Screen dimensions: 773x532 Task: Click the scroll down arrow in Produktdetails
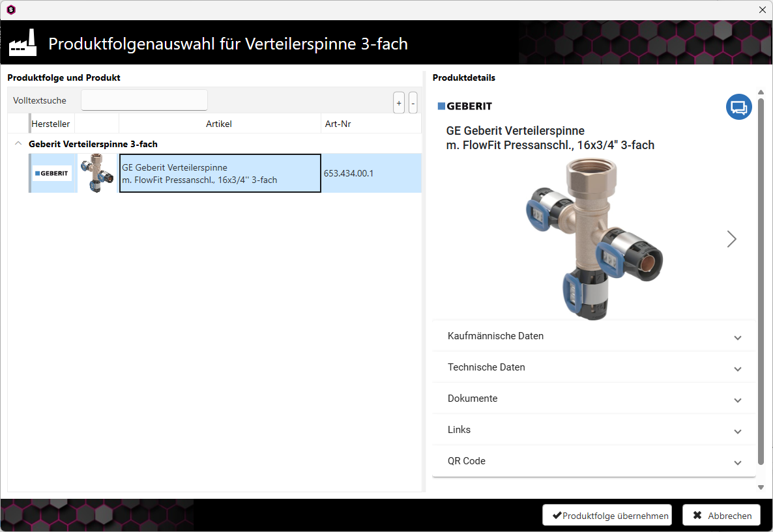tap(761, 487)
